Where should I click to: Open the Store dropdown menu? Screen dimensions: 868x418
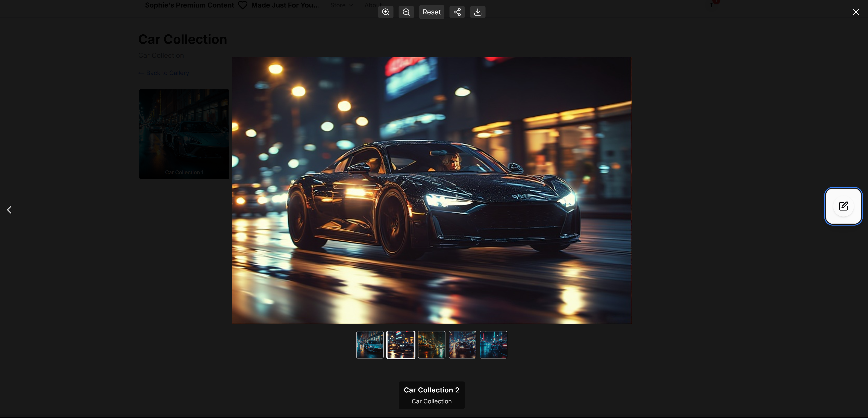[342, 5]
